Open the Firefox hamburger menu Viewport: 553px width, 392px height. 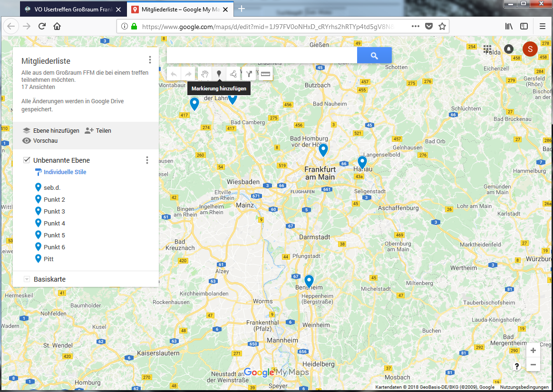point(543,26)
